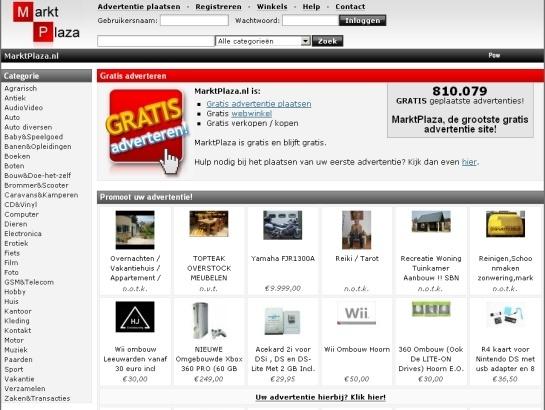Open Yamaha FJR1300A motorcycle thumbnail
The width and height of the screenshot is (545, 410).
(283, 225)
